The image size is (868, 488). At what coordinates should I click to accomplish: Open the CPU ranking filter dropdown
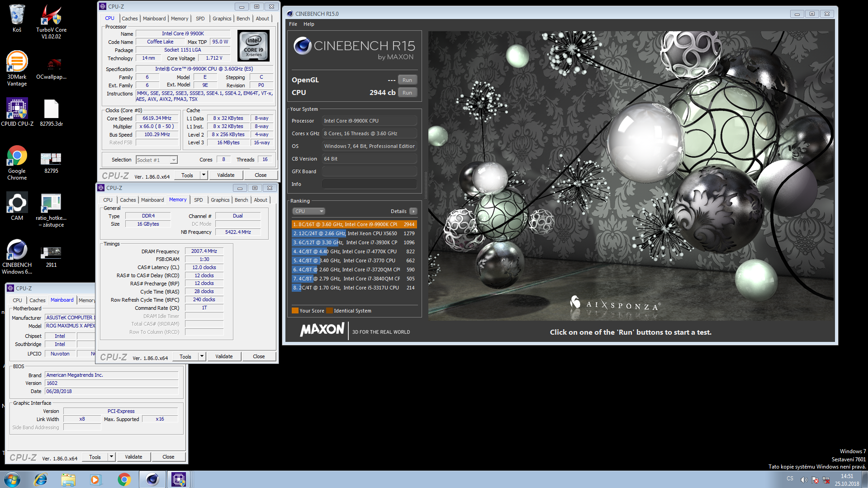308,211
